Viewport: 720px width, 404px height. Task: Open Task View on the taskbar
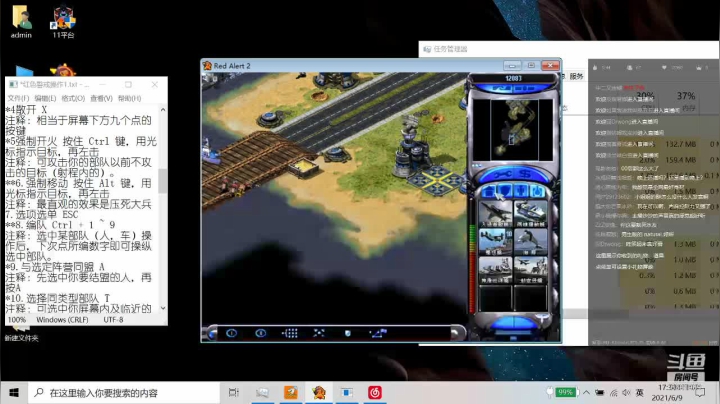[x=234, y=393]
